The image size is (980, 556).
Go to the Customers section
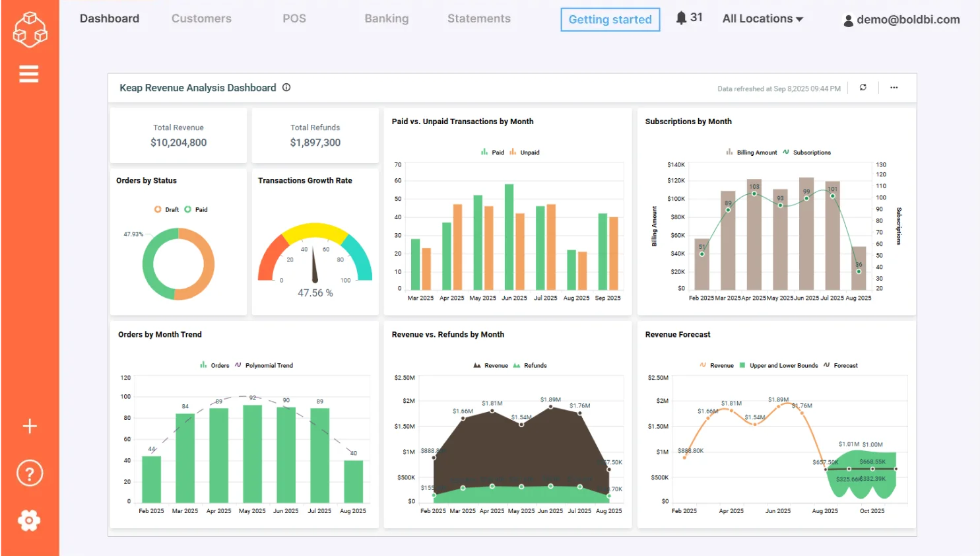[x=201, y=18]
